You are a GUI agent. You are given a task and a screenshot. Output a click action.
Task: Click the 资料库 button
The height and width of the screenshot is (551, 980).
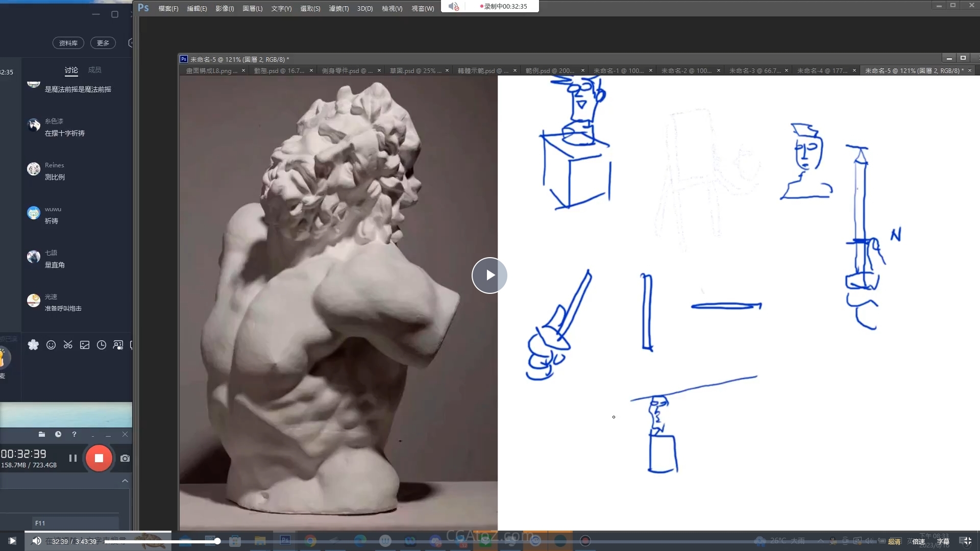(68, 43)
